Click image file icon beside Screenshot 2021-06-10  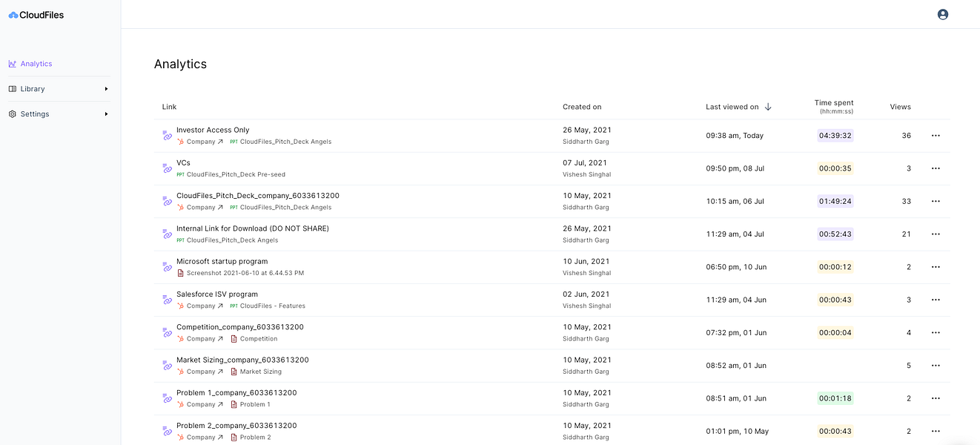coord(180,273)
